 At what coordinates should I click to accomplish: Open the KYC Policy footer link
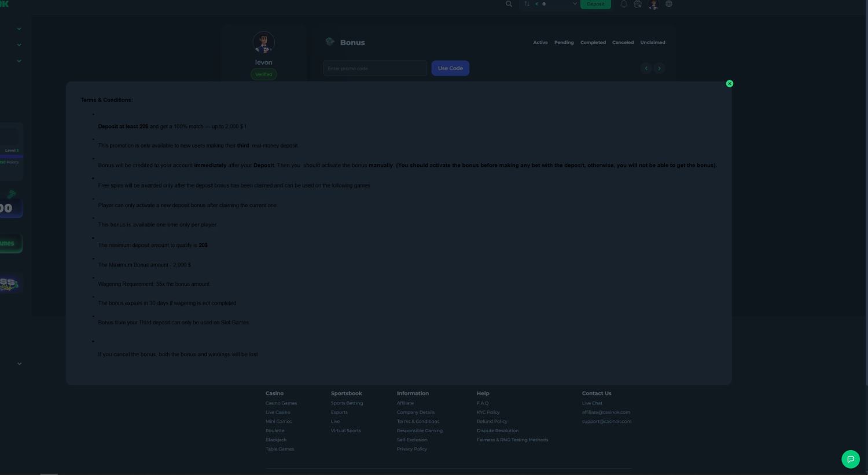point(488,412)
